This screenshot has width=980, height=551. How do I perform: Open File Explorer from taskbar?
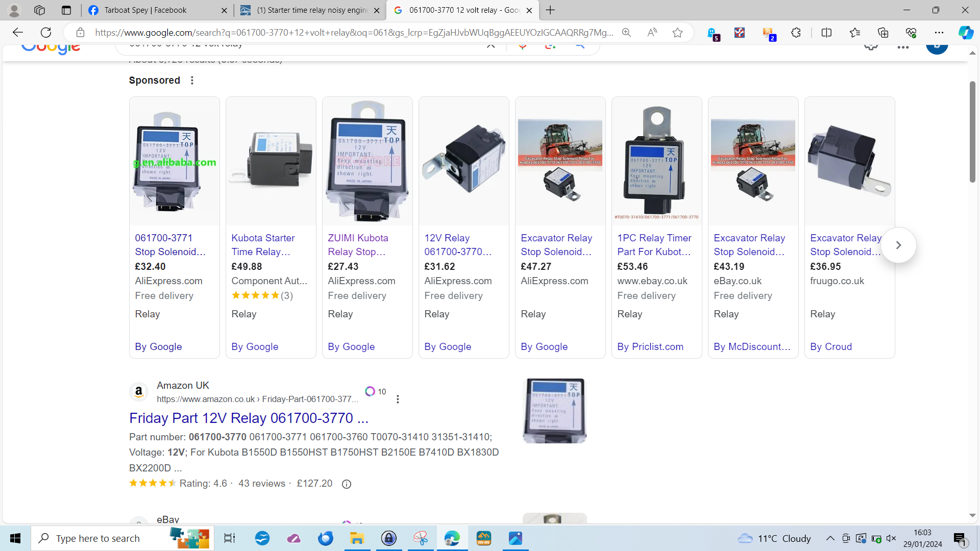click(357, 538)
